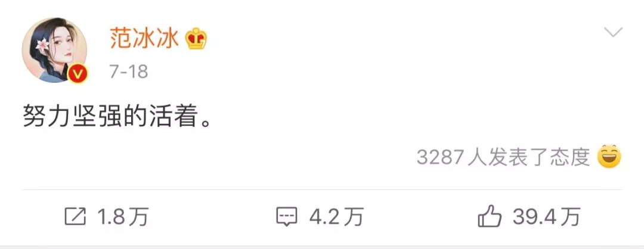Tap the repost share icon
This screenshot has width=644, height=249.
76,216
